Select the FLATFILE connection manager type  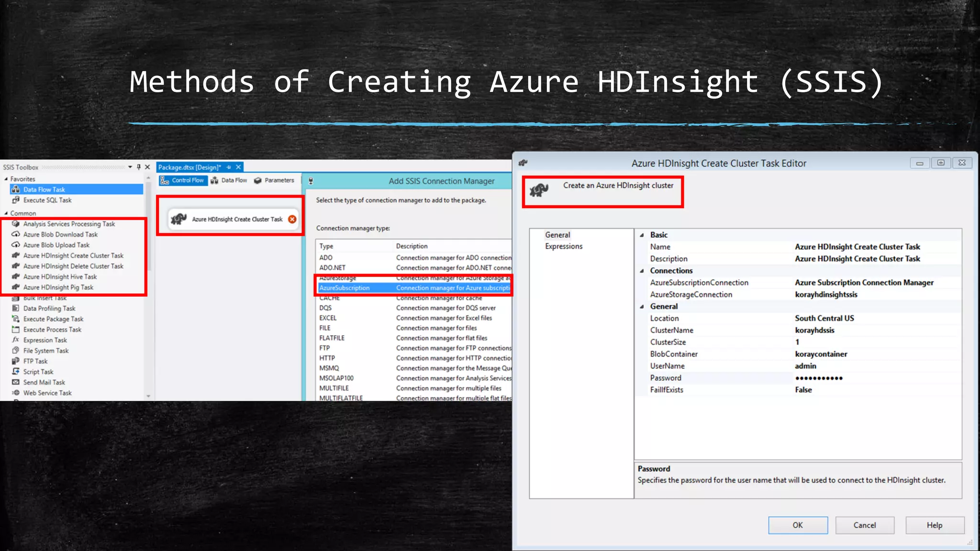tap(414, 338)
